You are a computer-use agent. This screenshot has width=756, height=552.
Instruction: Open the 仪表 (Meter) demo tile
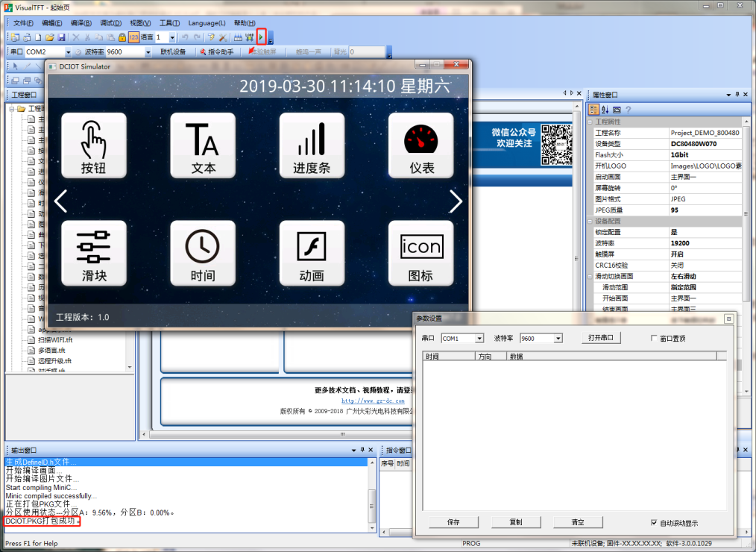pyautogui.click(x=421, y=145)
